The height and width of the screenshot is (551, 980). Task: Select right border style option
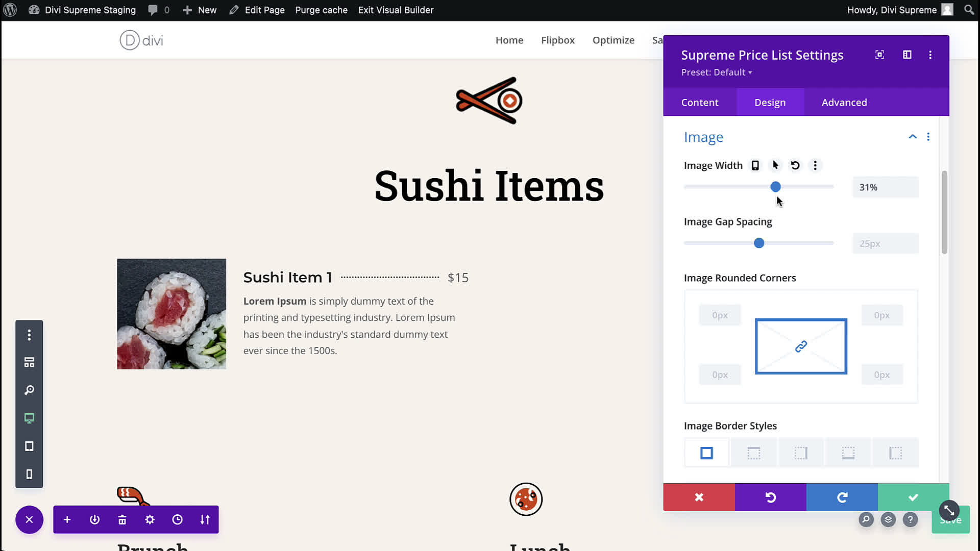click(800, 453)
